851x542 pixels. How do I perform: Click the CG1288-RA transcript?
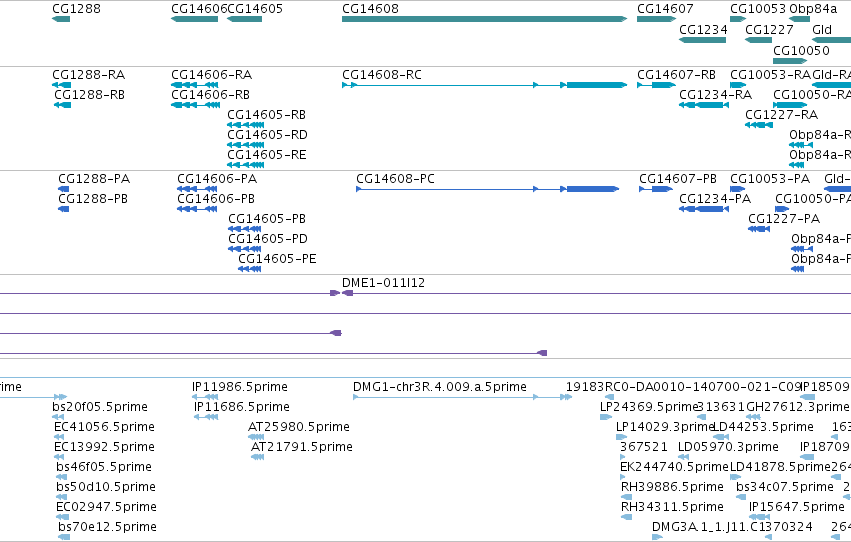[x=61, y=85]
